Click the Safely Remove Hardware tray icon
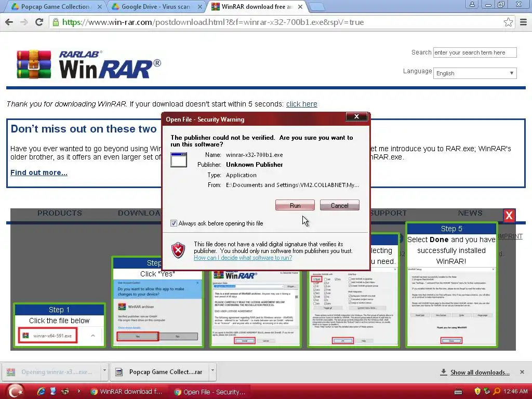The height and width of the screenshot is (399, 532). [x=487, y=391]
